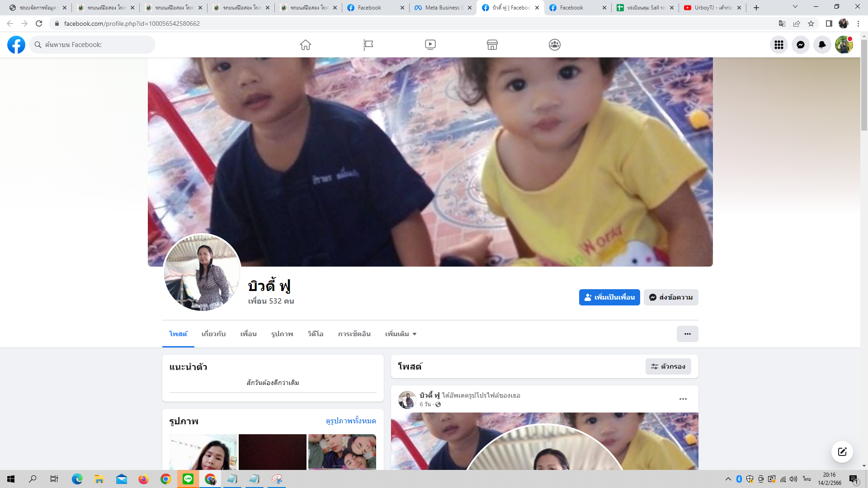Open the Messenger chat icon

801,45
